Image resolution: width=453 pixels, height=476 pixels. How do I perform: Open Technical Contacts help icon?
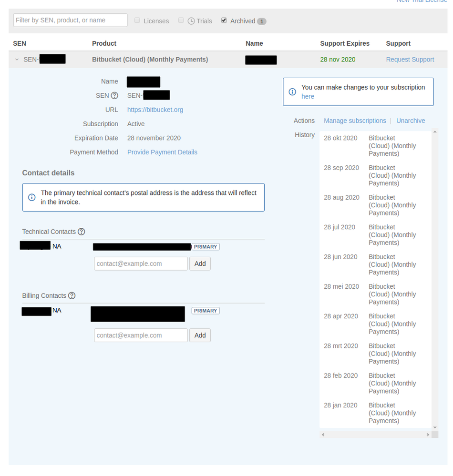[81, 232]
